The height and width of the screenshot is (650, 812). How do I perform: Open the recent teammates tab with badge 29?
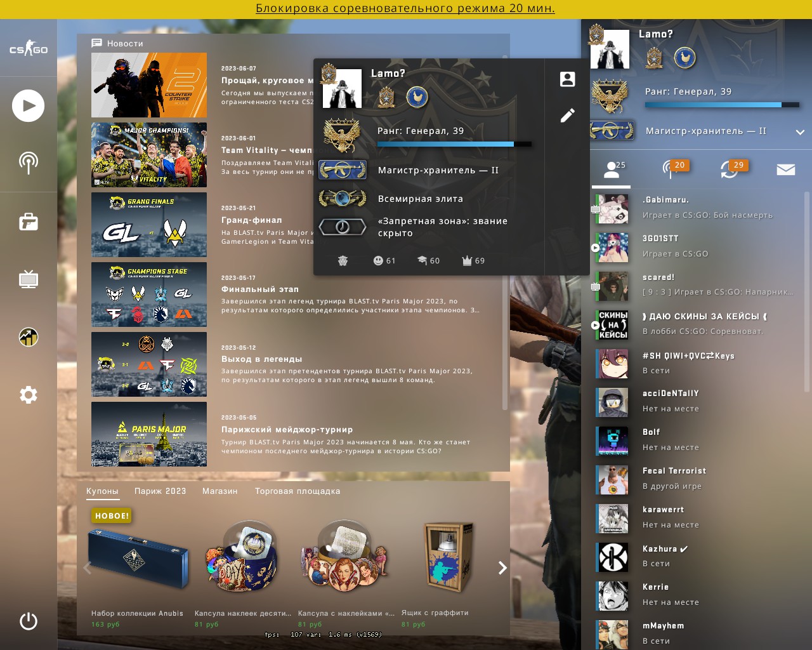[x=733, y=169]
